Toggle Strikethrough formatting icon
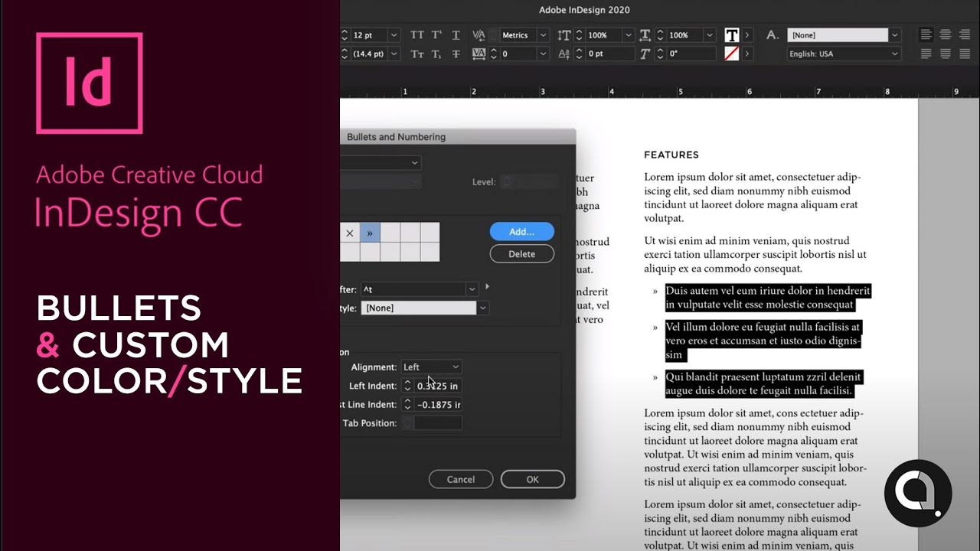This screenshot has height=551, width=980. pyautogui.click(x=456, y=54)
